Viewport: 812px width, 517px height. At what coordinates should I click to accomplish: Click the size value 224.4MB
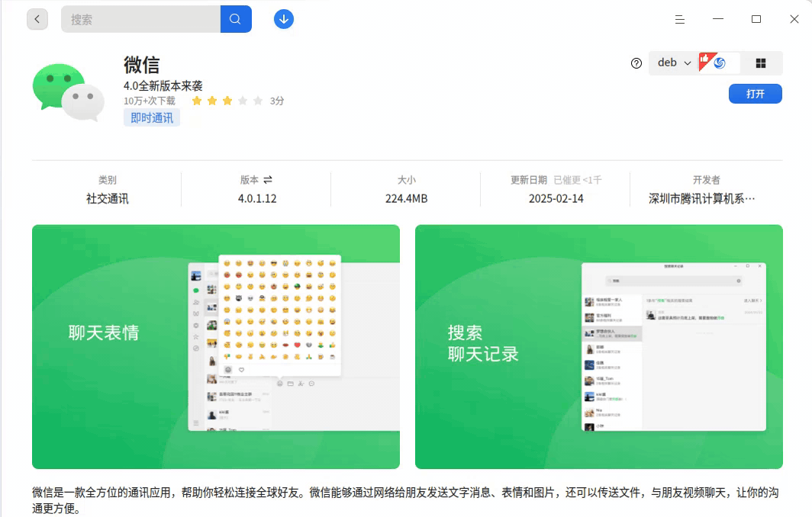point(406,199)
